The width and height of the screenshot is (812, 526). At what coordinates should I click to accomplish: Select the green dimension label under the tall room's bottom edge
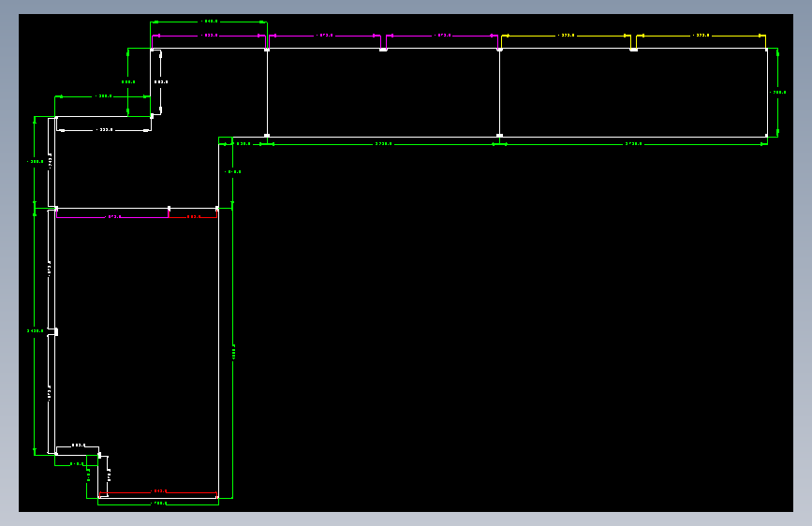159,504
